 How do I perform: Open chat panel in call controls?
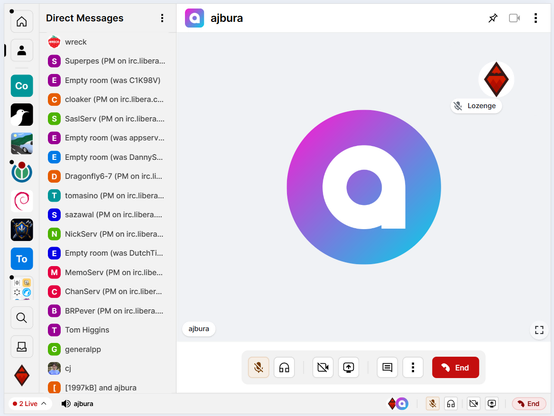[387, 368]
